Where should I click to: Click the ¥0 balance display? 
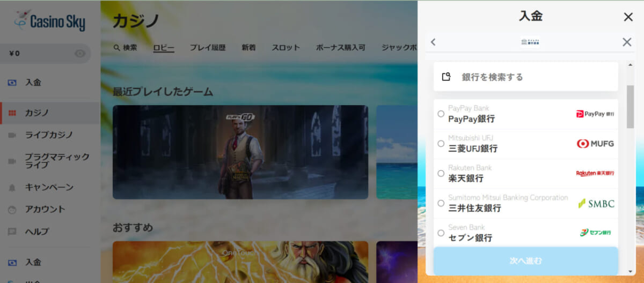[14, 54]
